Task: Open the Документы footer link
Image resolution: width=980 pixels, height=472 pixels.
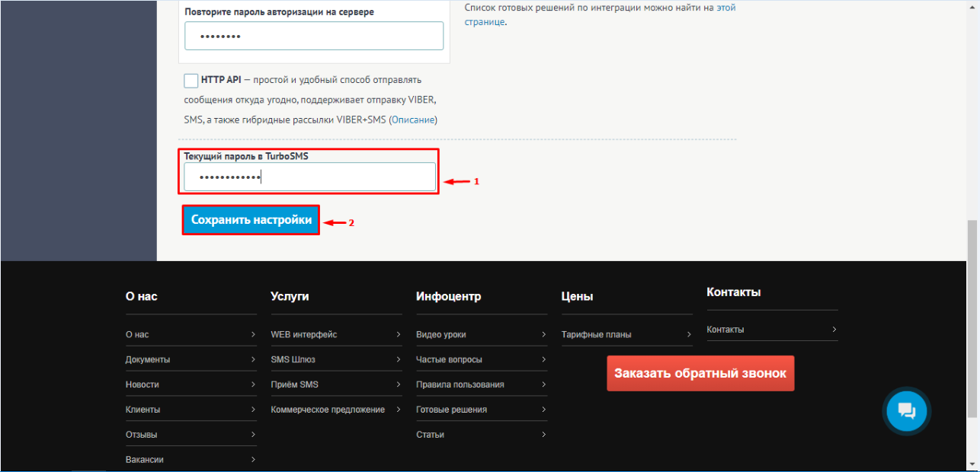Action: coord(148,359)
